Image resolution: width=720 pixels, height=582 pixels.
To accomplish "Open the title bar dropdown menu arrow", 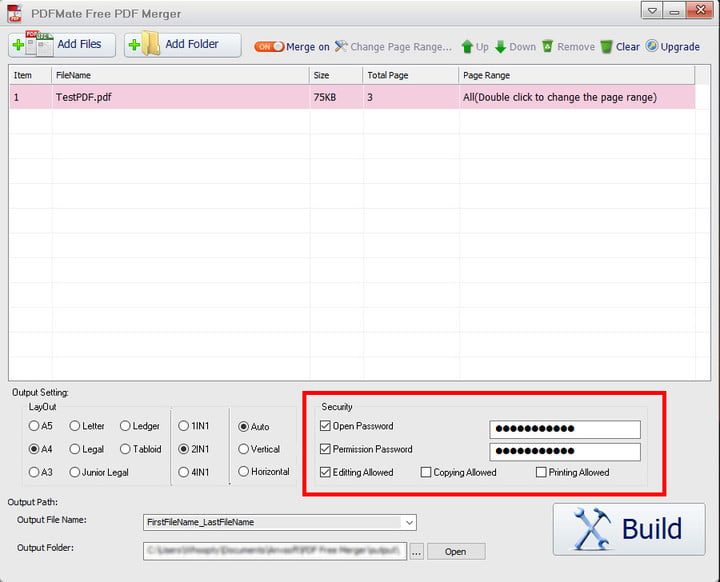I will tap(652, 11).
